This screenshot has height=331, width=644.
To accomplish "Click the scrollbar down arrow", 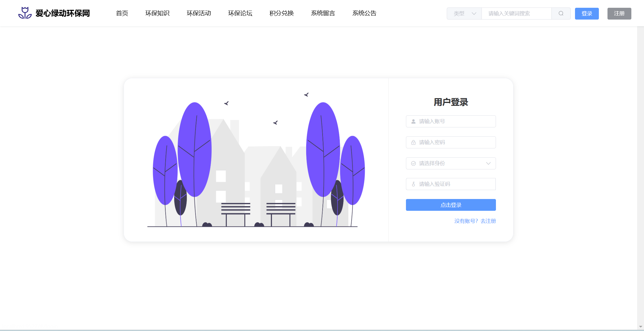I will [x=641, y=327].
